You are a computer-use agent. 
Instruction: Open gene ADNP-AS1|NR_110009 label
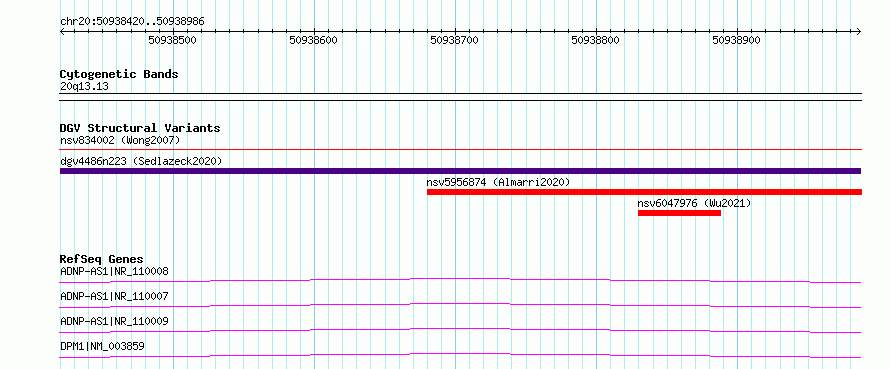click(114, 321)
